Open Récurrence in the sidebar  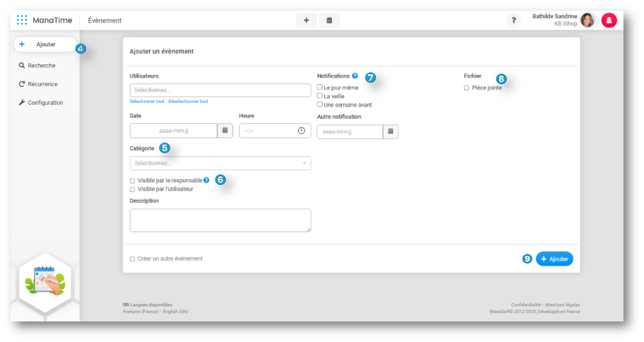[x=38, y=84]
